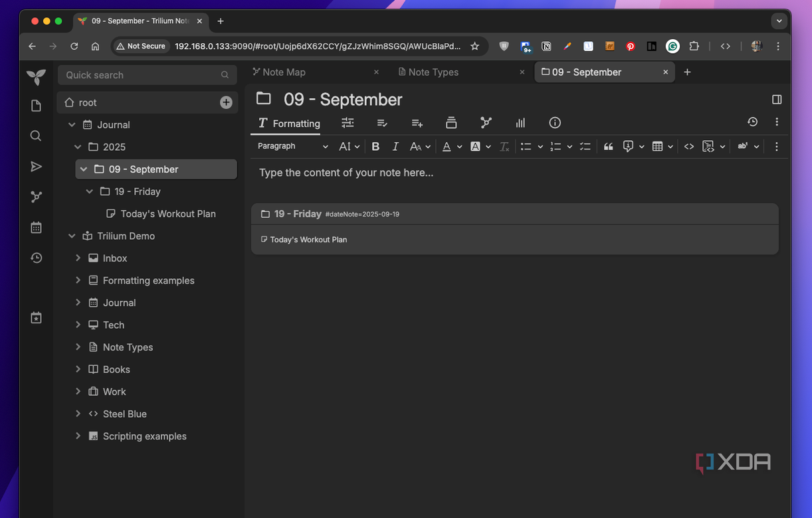Open the Inherited Attributes ribbon tab
The width and height of the screenshot is (812, 518).
tap(417, 123)
